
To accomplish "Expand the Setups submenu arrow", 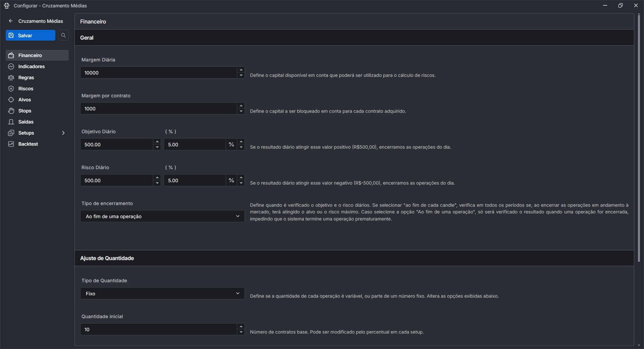I will tap(63, 133).
